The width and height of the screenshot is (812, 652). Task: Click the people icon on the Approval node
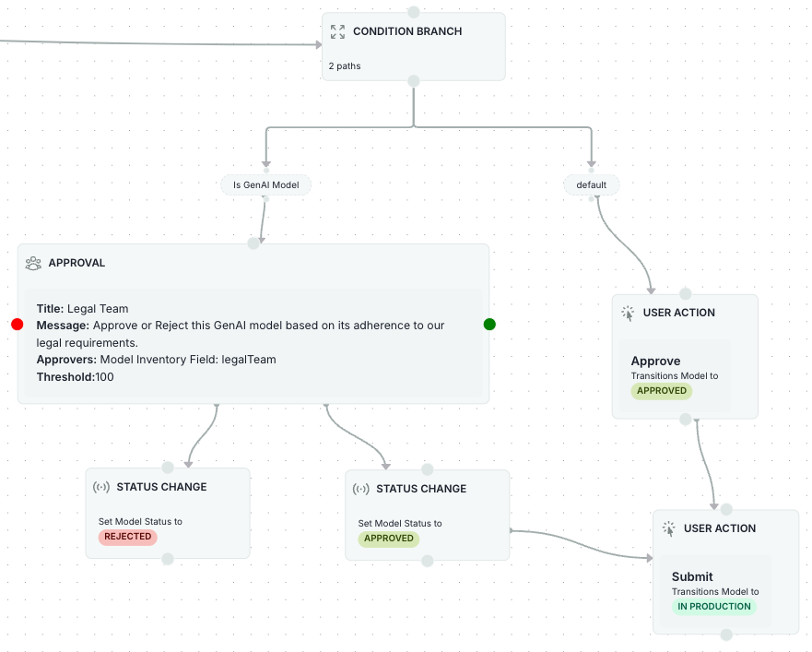pos(33,263)
